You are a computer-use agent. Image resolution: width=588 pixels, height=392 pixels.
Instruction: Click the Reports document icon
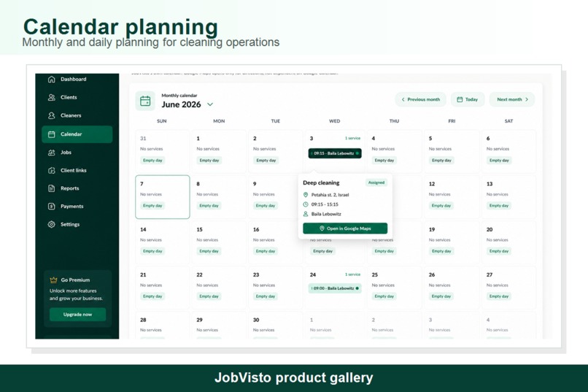[52, 188]
